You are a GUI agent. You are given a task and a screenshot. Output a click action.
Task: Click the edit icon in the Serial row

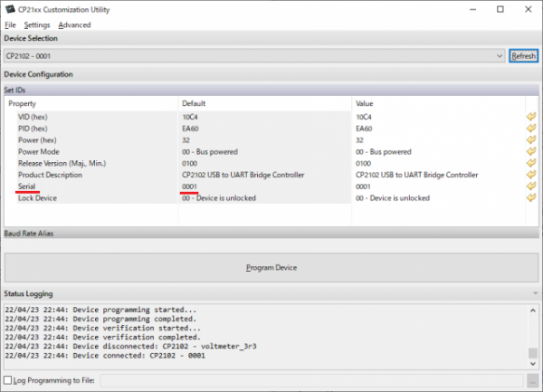[x=531, y=186]
